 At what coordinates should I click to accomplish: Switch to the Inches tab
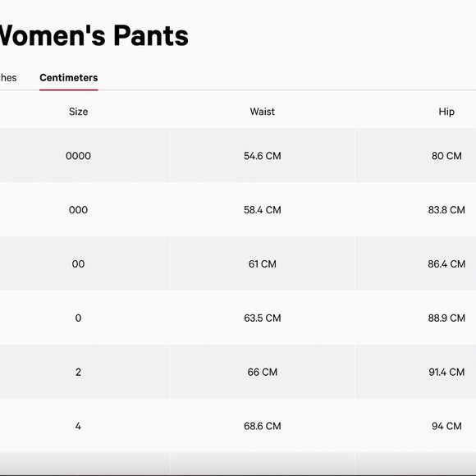click(8, 78)
